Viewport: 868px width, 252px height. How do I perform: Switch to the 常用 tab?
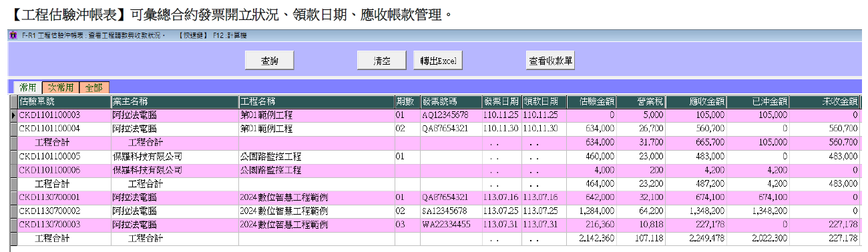click(x=27, y=87)
